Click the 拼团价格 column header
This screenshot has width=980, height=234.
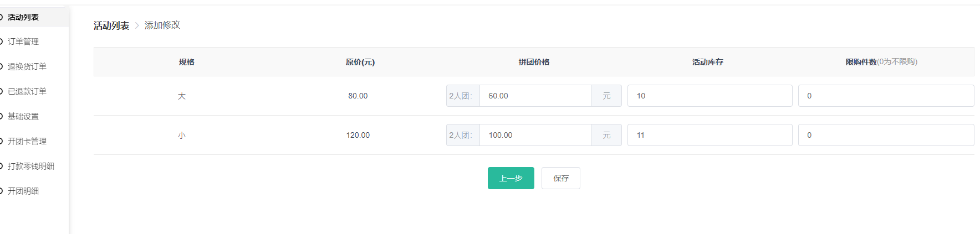534,62
